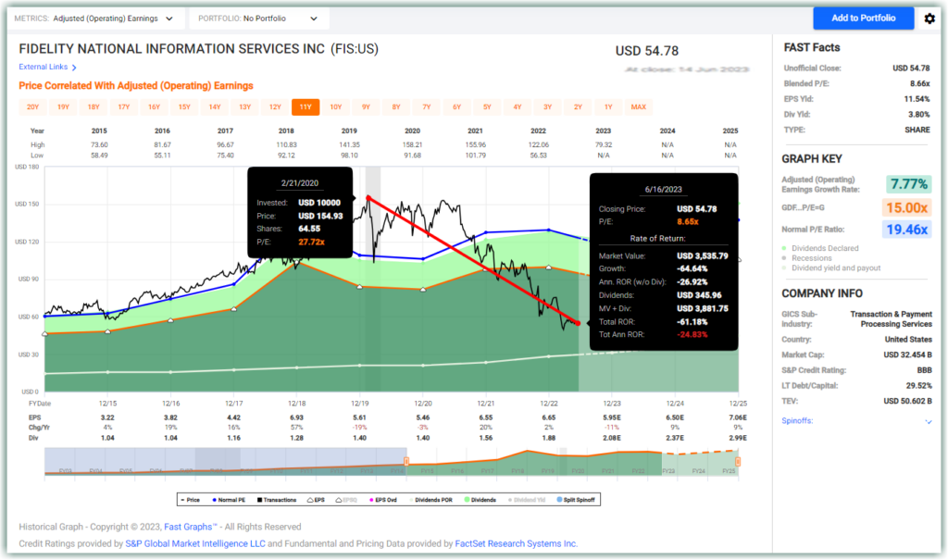Click the Dividends Declared graph key item
Screen dimensions: 948x560
[819, 249]
